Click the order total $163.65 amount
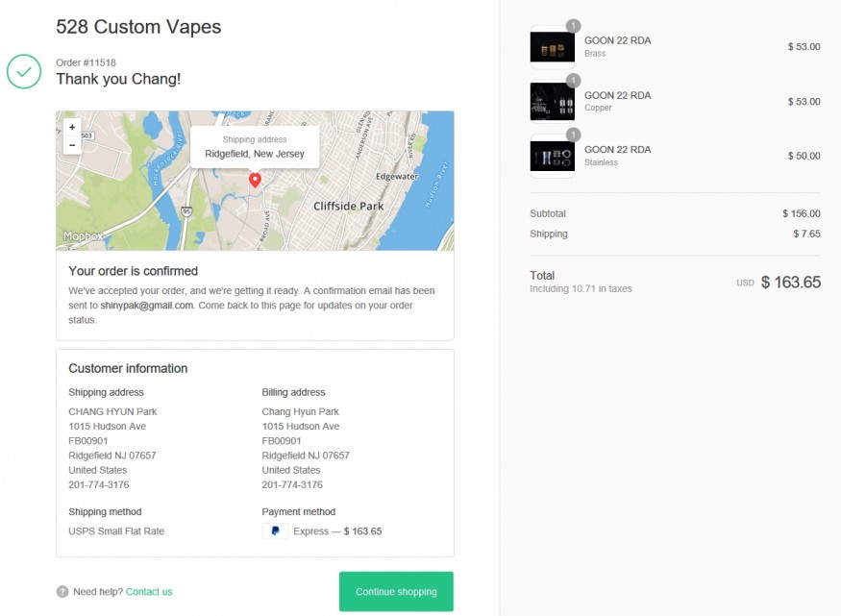Image resolution: width=841 pixels, height=616 pixels. tap(790, 282)
